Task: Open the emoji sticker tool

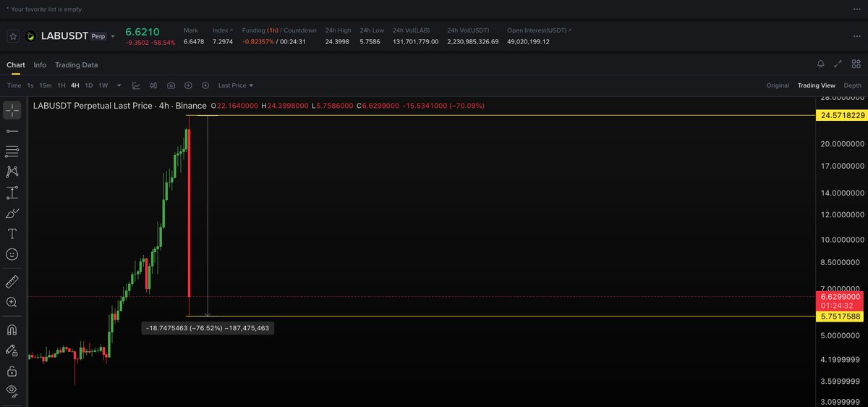Action: click(x=12, y=254)
